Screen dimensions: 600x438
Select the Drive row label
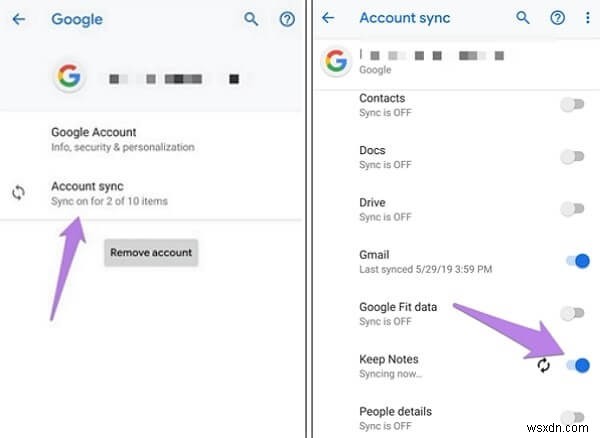click(x=372, y=203)
